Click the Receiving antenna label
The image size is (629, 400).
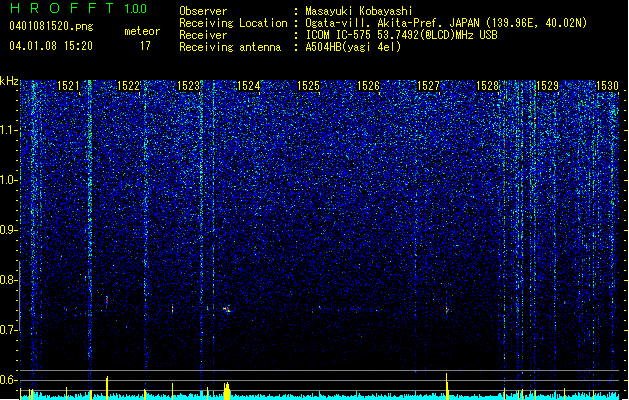coord(230,47)
